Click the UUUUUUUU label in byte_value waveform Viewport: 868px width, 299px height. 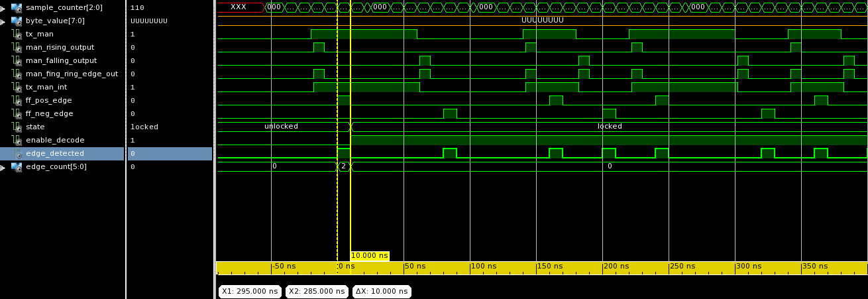(542, 21)
